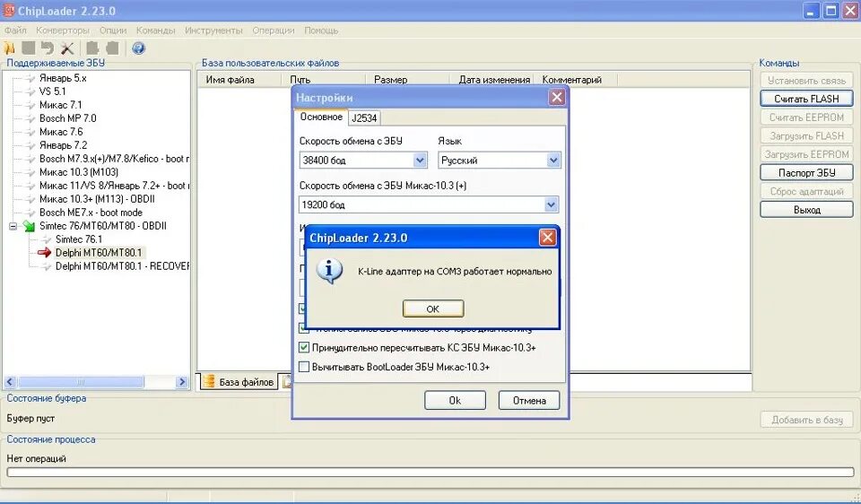Open the Команды menu
The width and height of the screenshot is (861, 504).
[x=156, y=30]
